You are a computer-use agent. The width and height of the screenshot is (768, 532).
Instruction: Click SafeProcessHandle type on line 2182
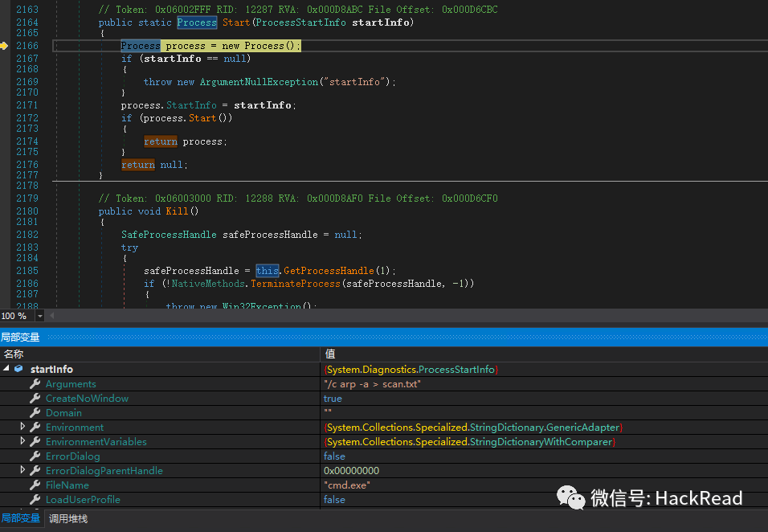tap(169, 235)
